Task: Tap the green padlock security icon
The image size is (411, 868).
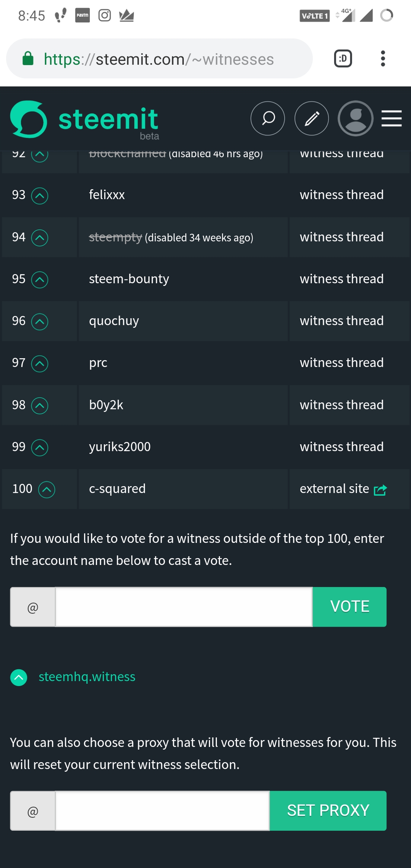Action: (x=28, y=59)
